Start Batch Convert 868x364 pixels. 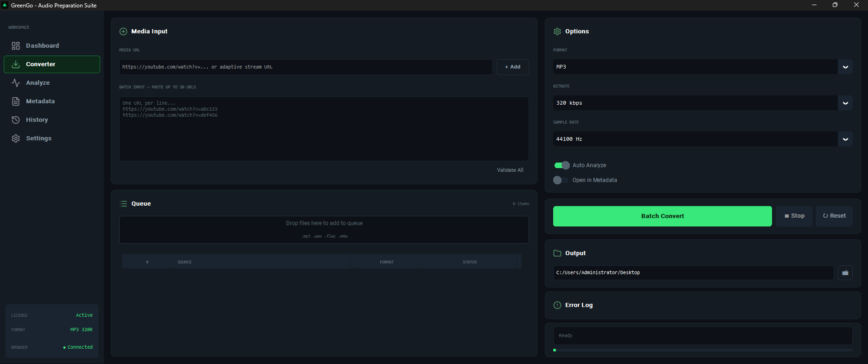click(x=662, y=216)
